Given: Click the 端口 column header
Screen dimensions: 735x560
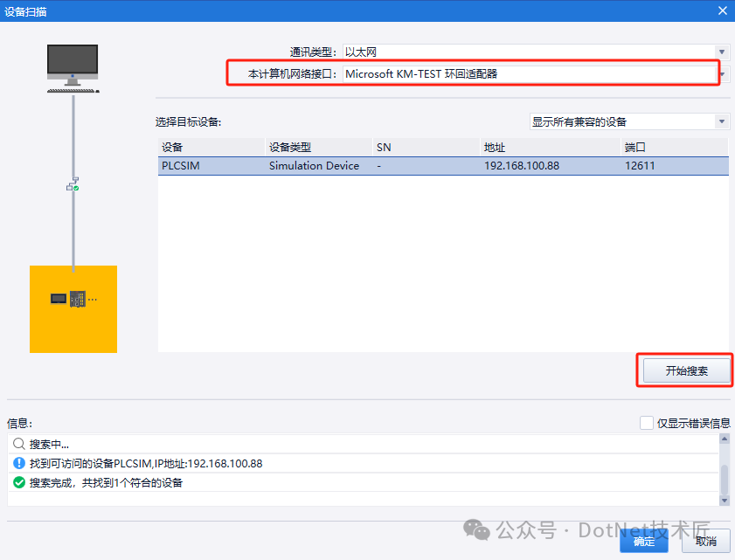Looking at the screenshot, I should (x=675, y=147).
